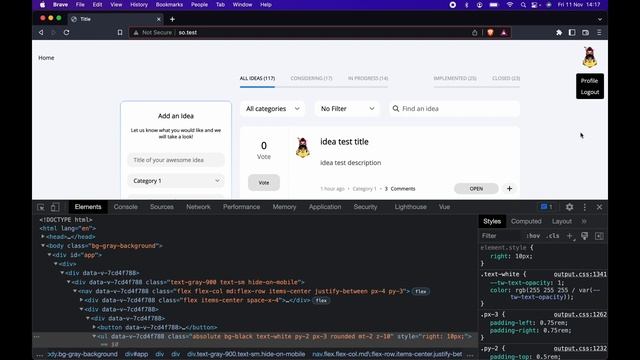Activate the DevTools element inspector icon
The width and height of the screenshot is (640, 360).
pyautogui.click(x=41, y=207)
